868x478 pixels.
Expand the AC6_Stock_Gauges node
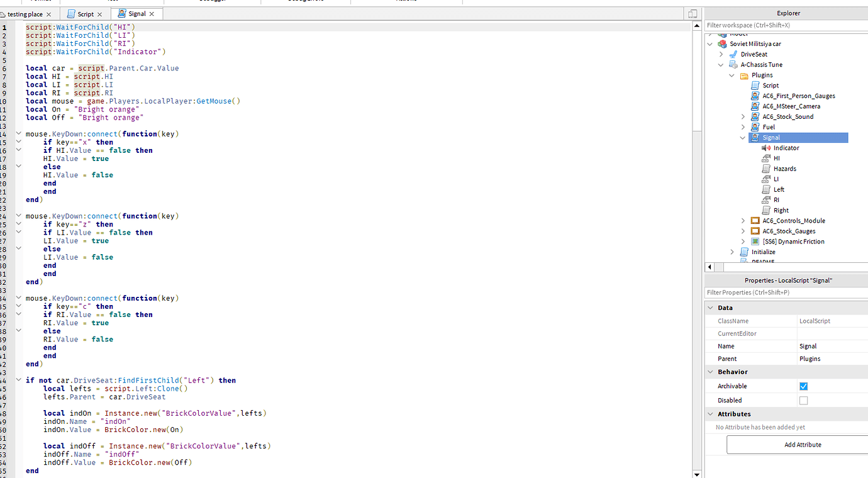[x=743, y=231]
